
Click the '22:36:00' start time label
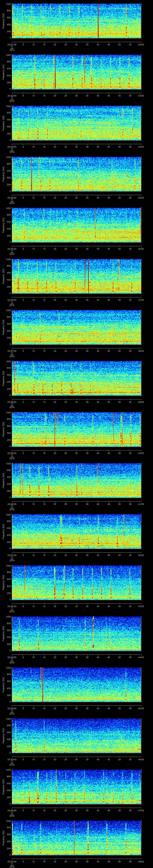12,300
